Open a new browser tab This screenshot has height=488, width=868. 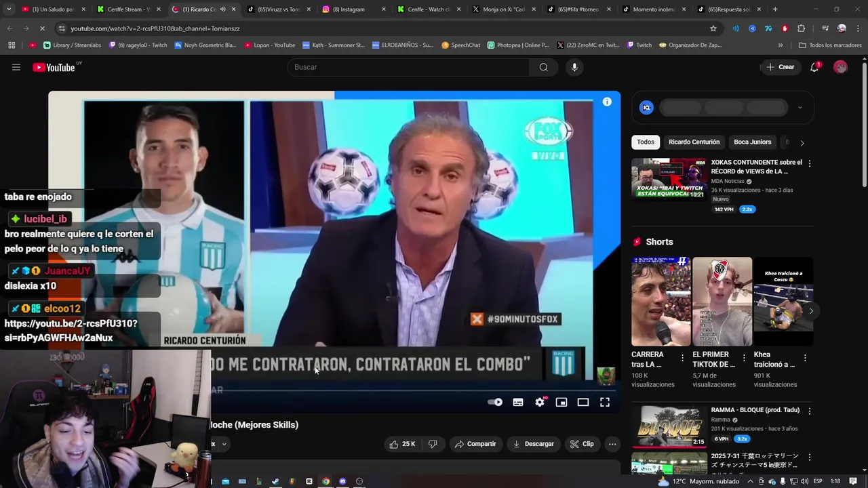point(775,9)
